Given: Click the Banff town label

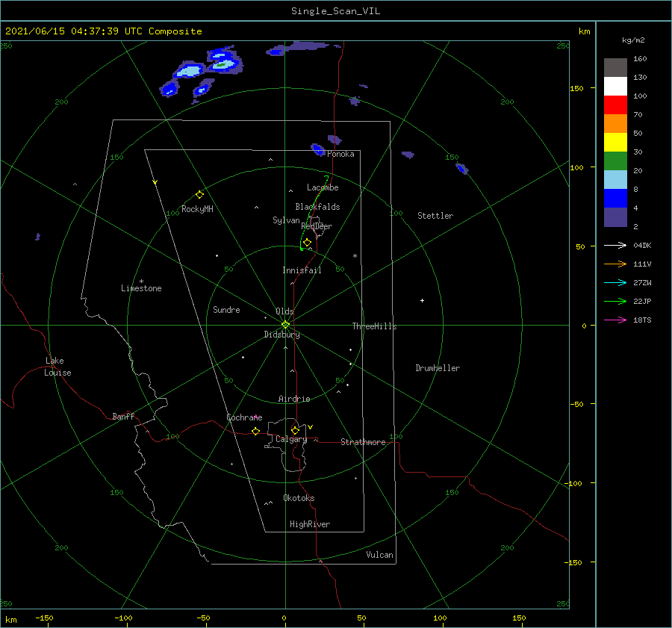Looking at the screenshot, I should tap(123, 416).
